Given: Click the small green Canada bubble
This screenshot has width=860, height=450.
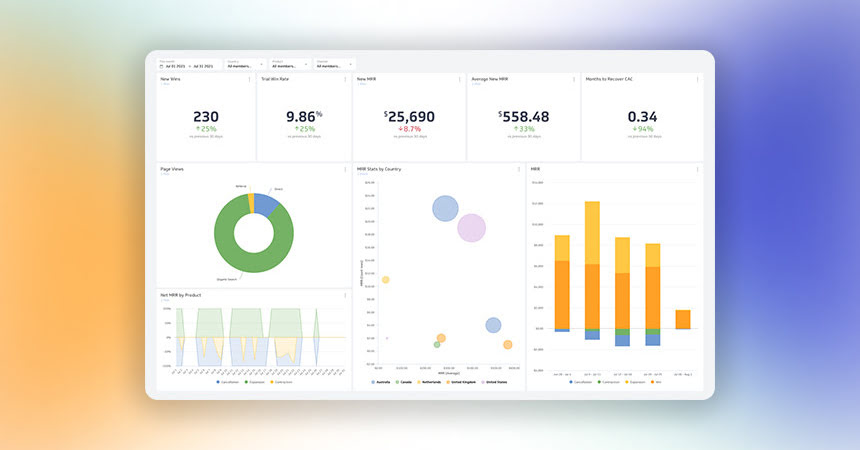Looking at the screenshot, I should (437, 345).
